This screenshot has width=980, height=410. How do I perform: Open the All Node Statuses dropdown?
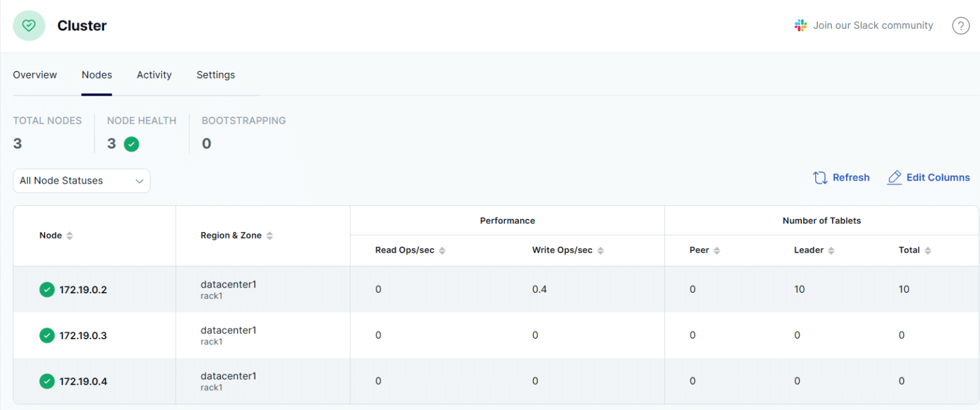(81, 180)
